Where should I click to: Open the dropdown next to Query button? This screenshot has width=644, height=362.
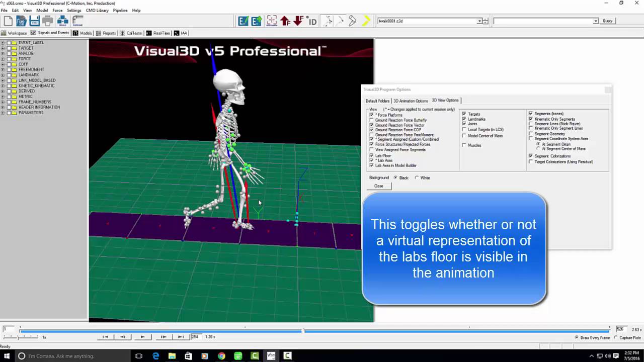(x=596, y=21)
